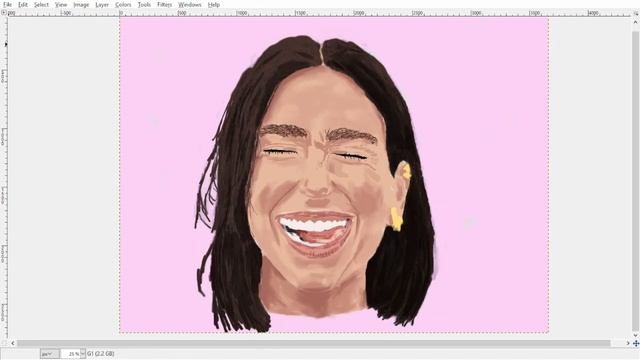
Task: Click the horizontal scrollbar thumb
Action: [x=313, y=343]
